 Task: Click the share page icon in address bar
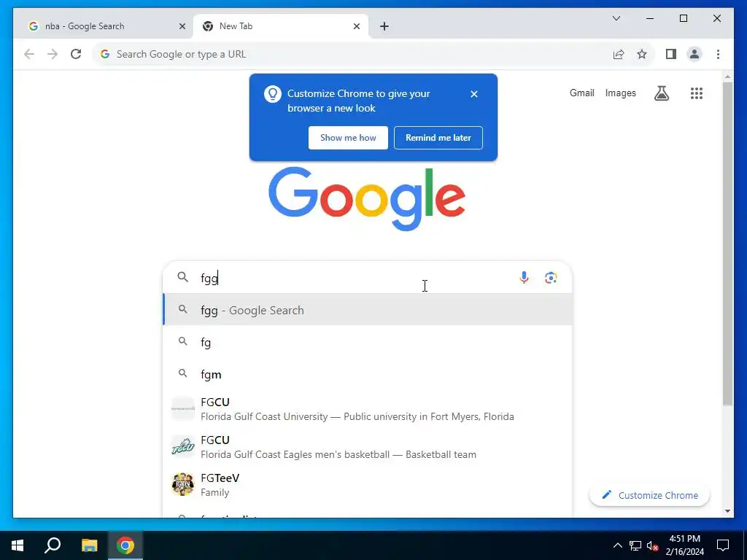coord(619,54)
